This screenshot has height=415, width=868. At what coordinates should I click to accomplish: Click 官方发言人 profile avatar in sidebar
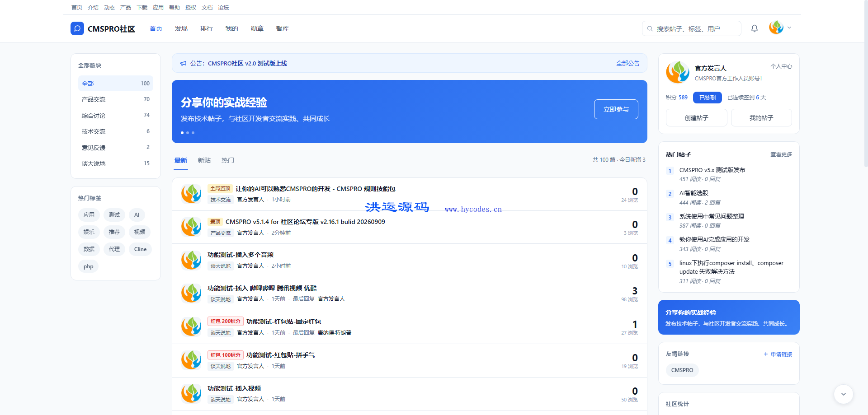point(678,72)
